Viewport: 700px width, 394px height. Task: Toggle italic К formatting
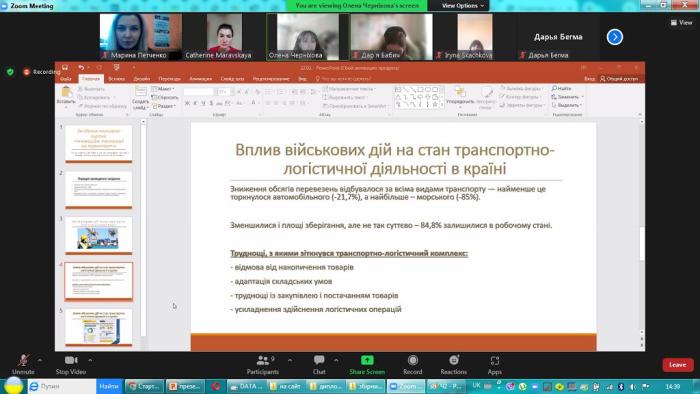pos(195,103)
